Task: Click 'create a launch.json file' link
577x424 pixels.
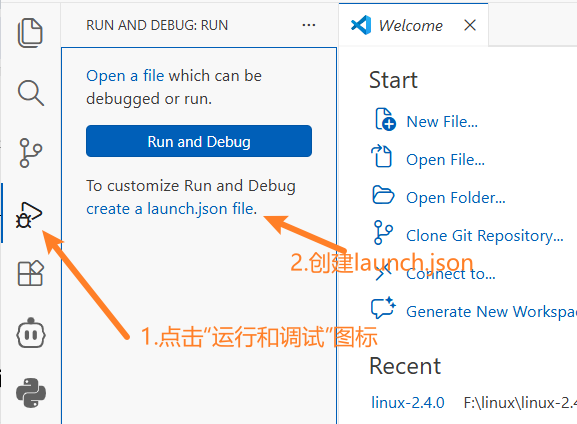Action: click(x=171, y=209)
